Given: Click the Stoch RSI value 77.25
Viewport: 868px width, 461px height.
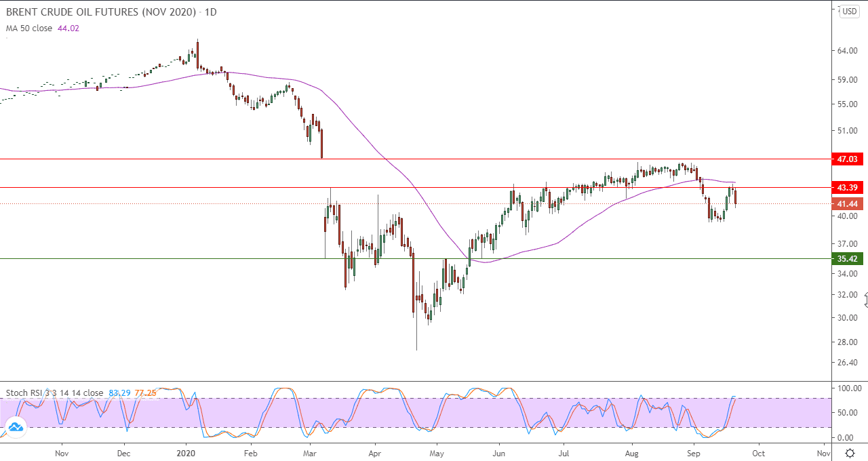Looking at the screenshot, I should 146,393.
